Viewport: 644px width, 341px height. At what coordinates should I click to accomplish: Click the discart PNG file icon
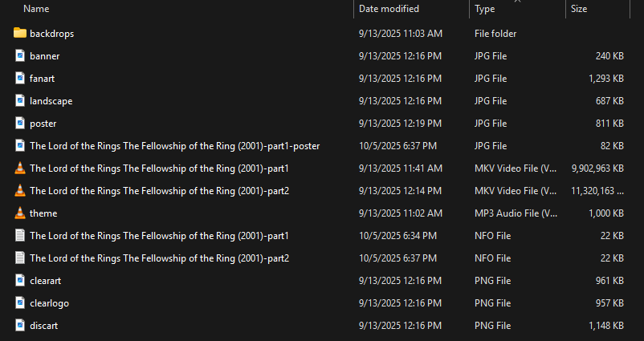point(20,326)
